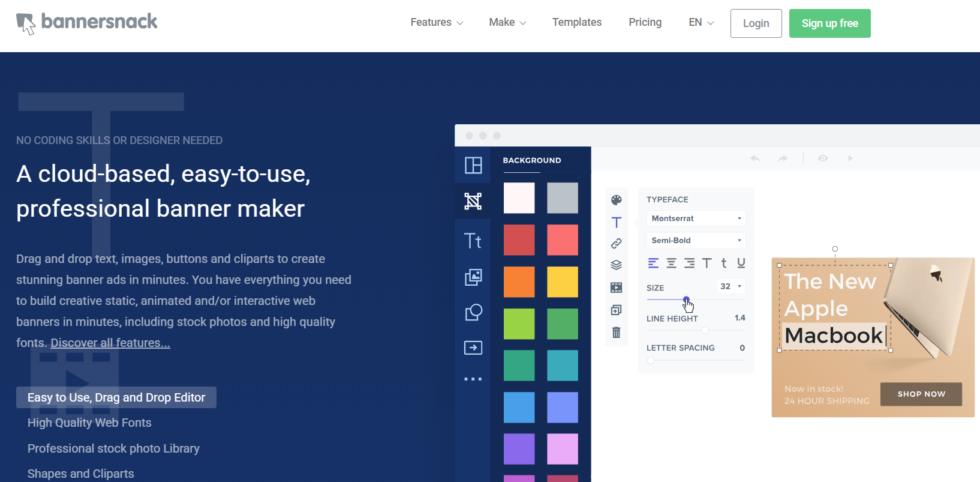980x482 pixels.
Task: Toggle underline U formatting
Action: (x=741, y=263)
